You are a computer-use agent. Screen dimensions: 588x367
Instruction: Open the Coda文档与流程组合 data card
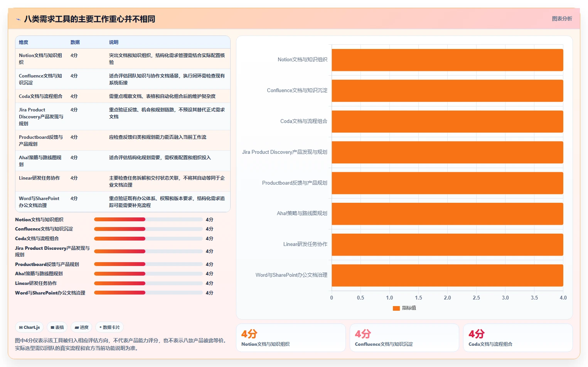[518, 338]
